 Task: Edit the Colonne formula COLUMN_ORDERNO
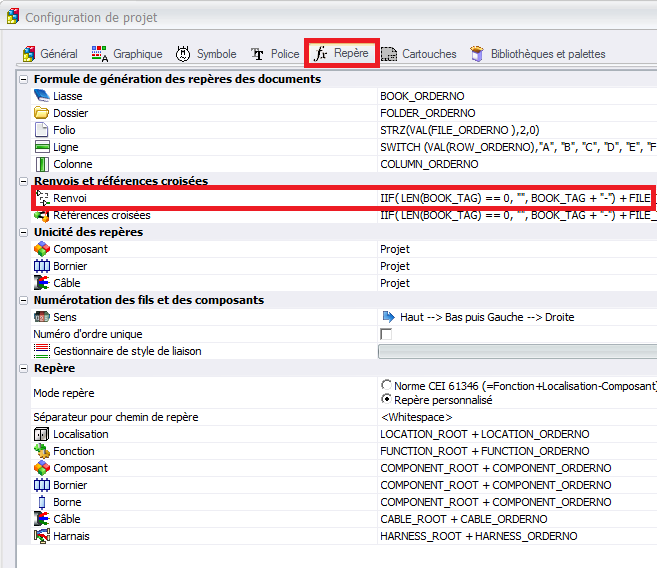[x=429, y=164]
